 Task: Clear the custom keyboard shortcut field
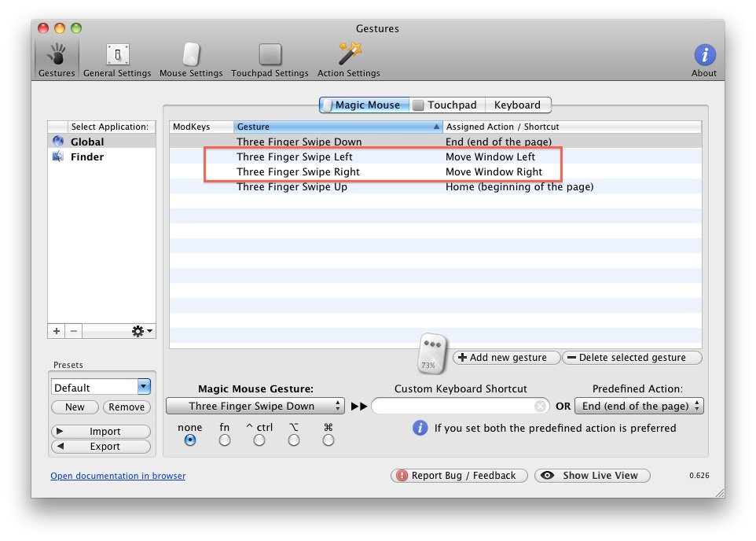pyautogui.click(x=541, y=407)
